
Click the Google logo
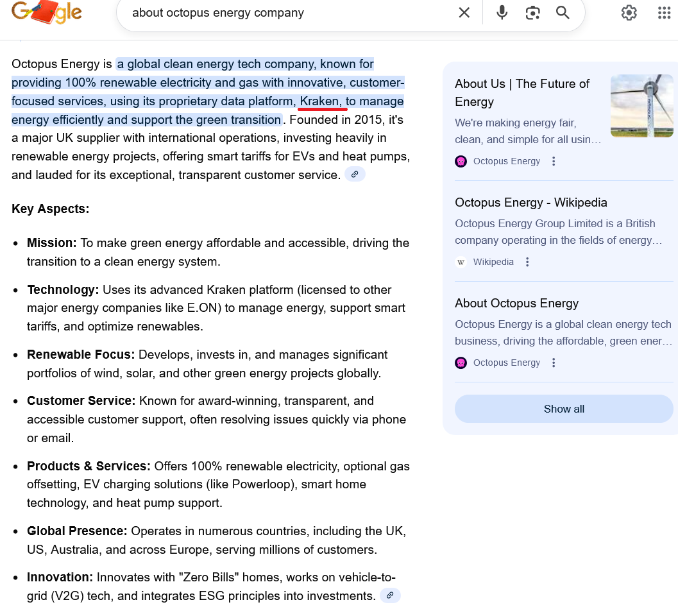click(x=47, y=13)
